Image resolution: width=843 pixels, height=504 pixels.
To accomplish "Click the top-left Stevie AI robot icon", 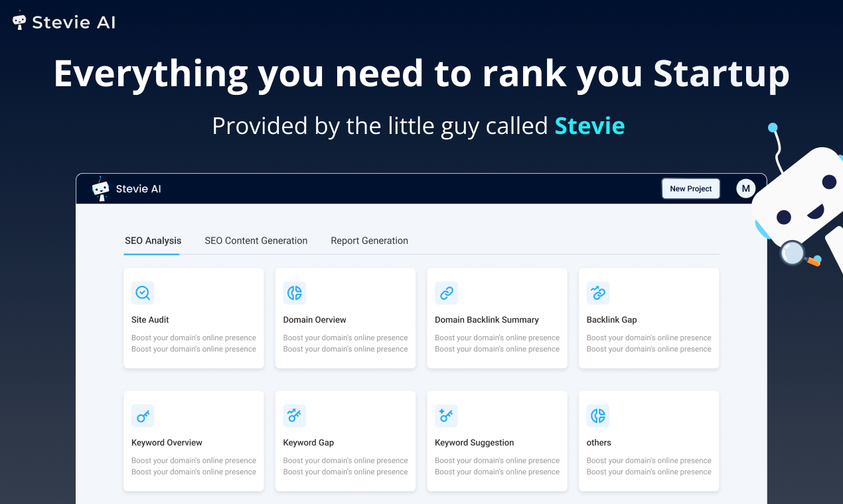I will click(x=19, y=21).
